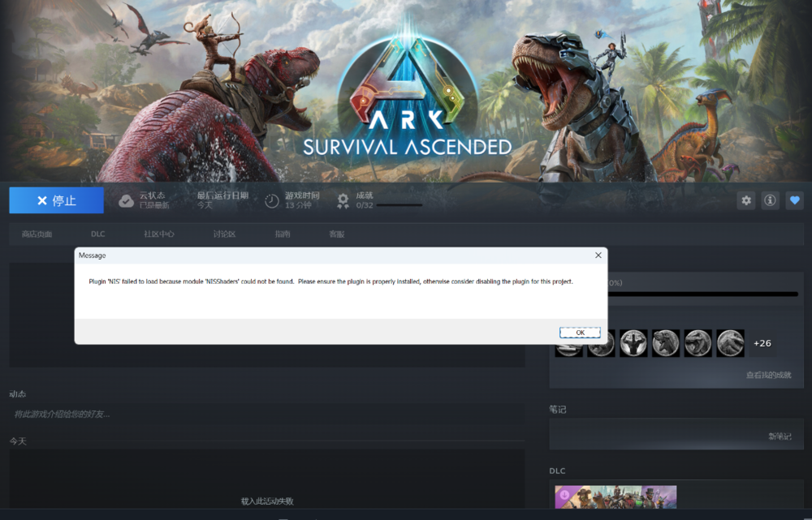Click the achievements ribbon icon
The width and height of the screenshot is (812, 520).
343,200
